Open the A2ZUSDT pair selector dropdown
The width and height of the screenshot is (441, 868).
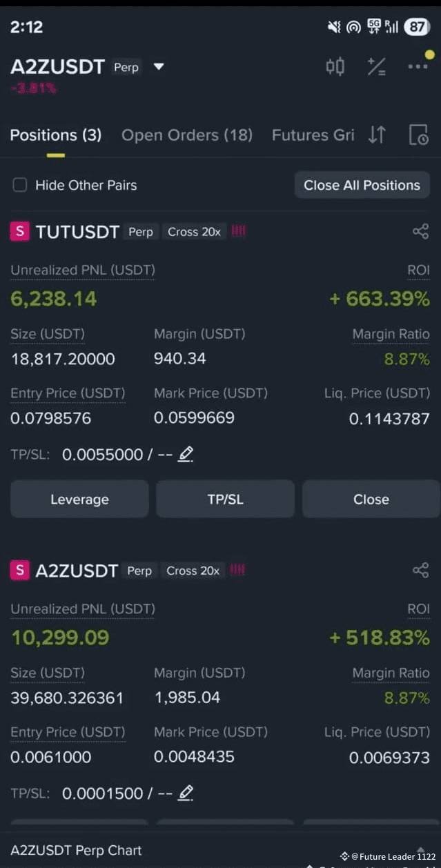159,67
